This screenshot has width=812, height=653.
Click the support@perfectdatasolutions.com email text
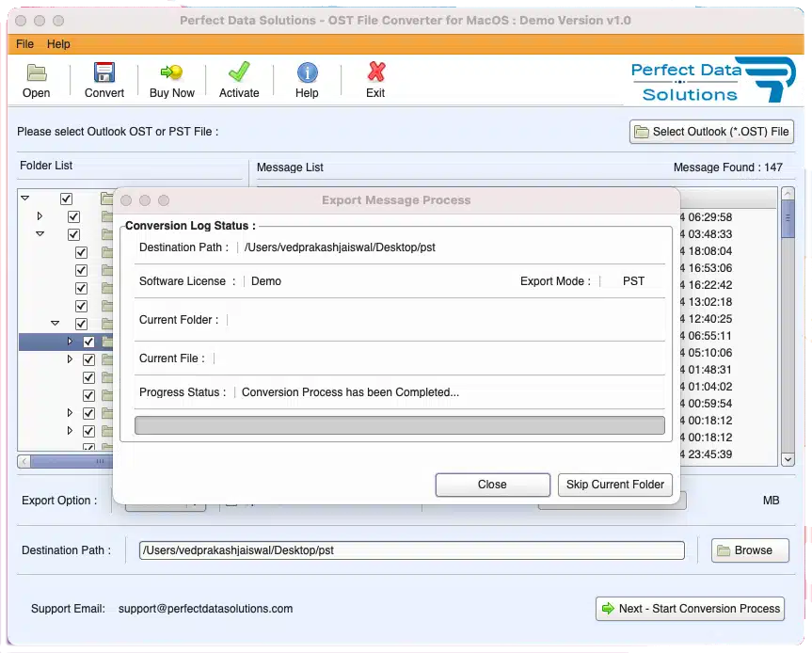coord(206,609)
